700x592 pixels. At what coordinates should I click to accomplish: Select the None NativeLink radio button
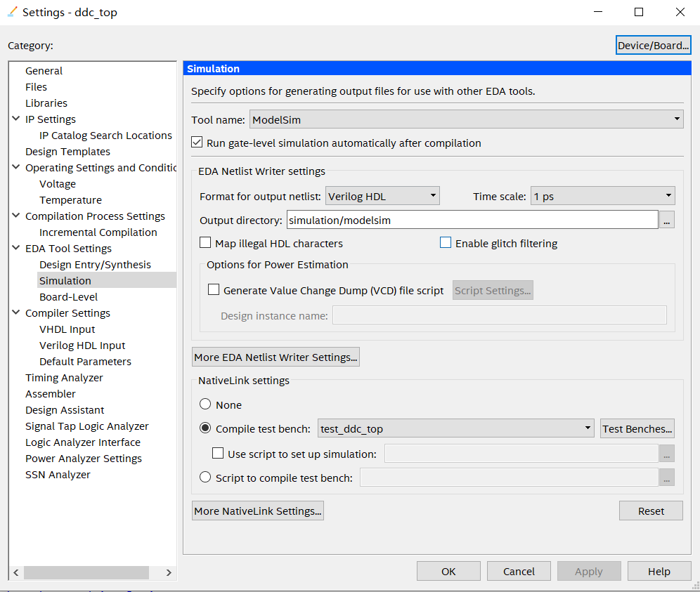(x=205, y=404)
